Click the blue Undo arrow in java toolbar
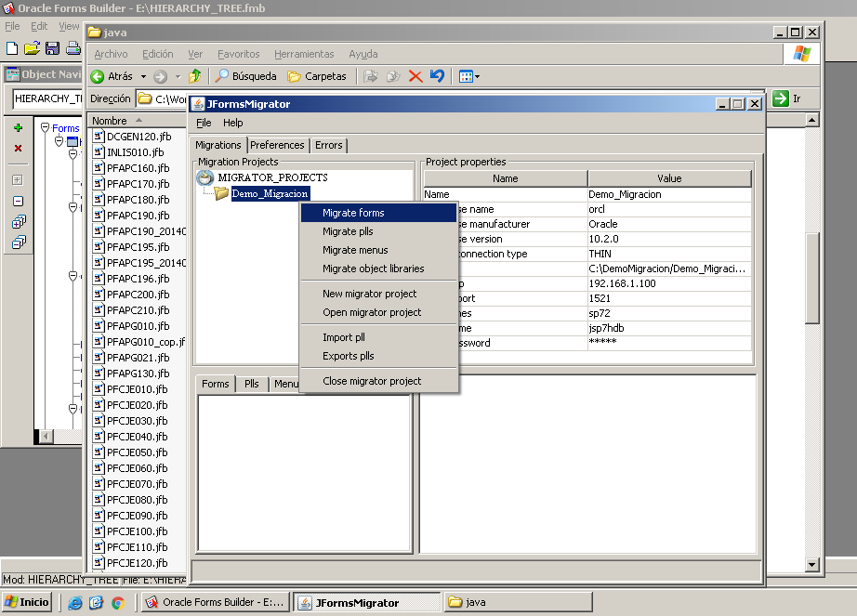Viewport: 857px width, 616px height. (x=437, y=76)
